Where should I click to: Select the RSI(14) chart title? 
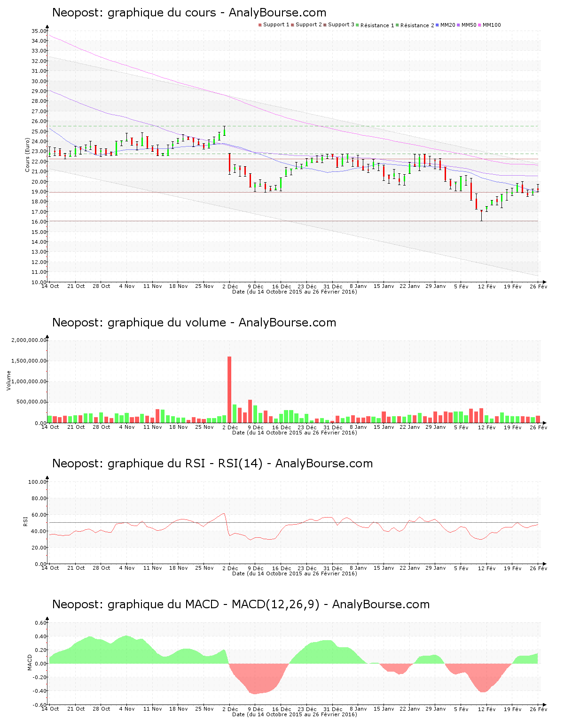click(212, 464)
